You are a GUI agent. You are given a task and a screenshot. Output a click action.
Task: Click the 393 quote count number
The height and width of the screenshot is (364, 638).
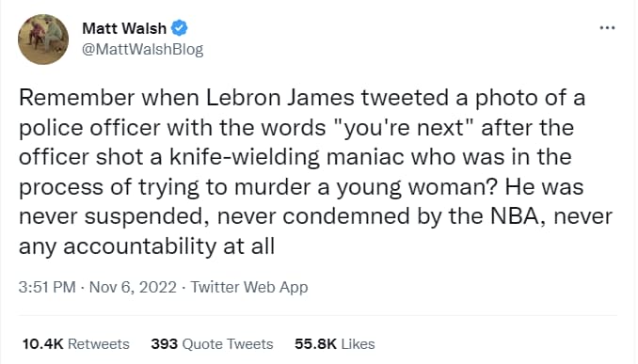(164, 344)
